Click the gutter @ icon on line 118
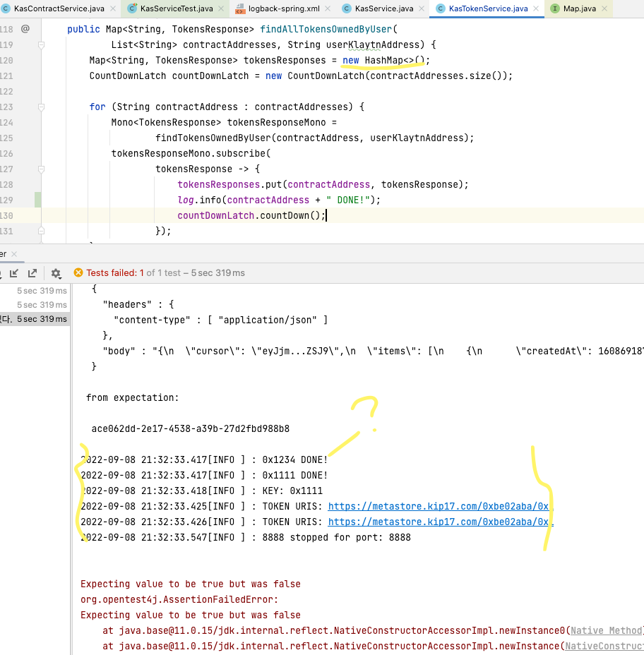Screen dimensions: 644x655 (25, 29)
